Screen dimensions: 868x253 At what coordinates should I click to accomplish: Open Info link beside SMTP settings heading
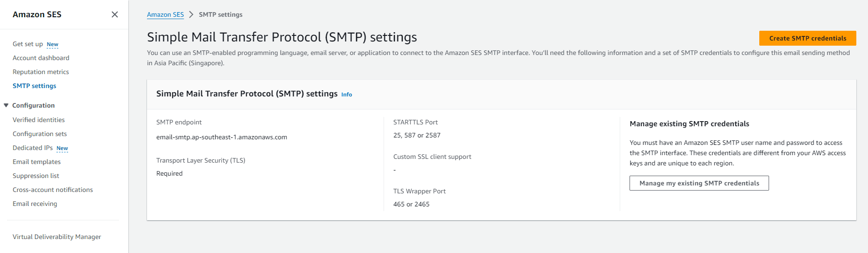pyautogui.click(x=347, y=94)
